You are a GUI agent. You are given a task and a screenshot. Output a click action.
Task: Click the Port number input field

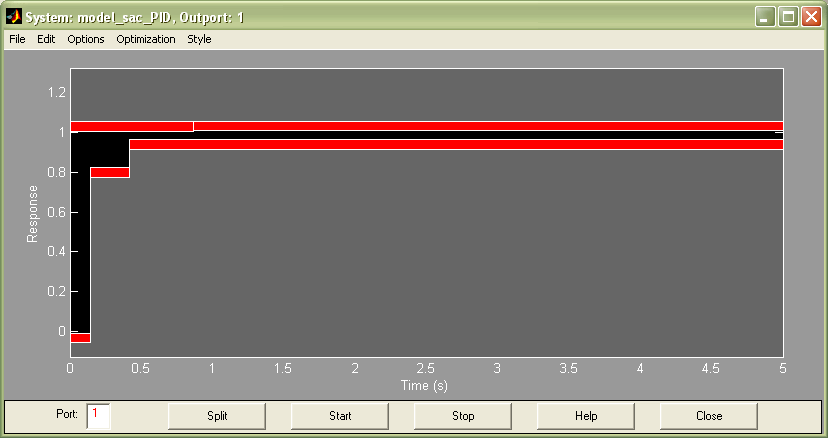(98, 416)
